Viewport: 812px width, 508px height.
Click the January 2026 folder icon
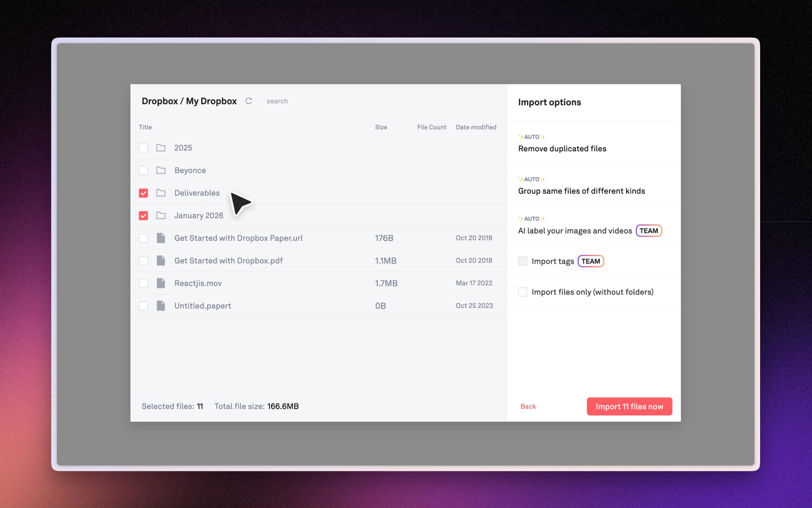pyautogui.click(x=161, y=215)
